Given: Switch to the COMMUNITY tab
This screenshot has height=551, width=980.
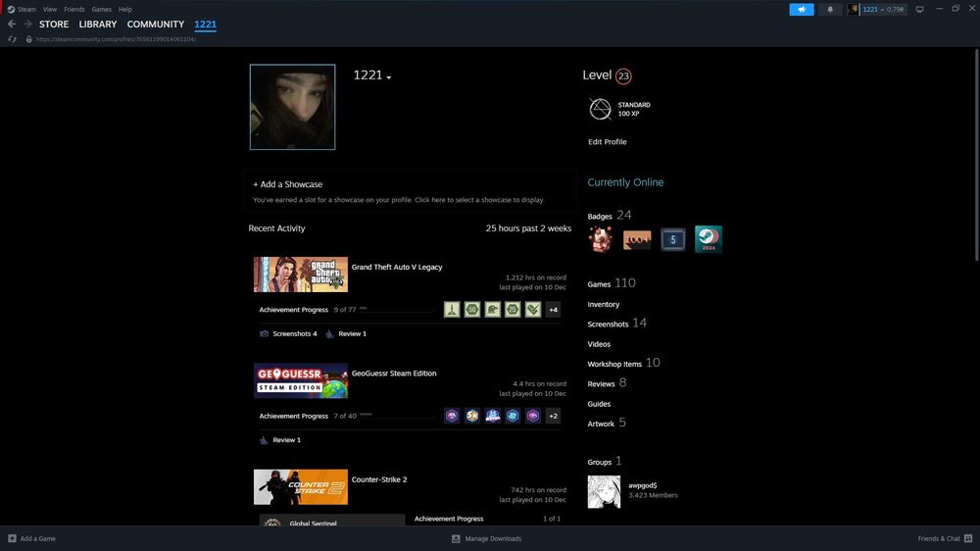Looking at the screenshot, I should pos(156,24).
